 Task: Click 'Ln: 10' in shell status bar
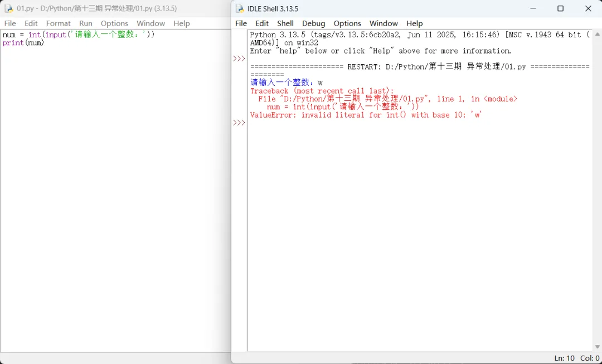pos(564,358)
